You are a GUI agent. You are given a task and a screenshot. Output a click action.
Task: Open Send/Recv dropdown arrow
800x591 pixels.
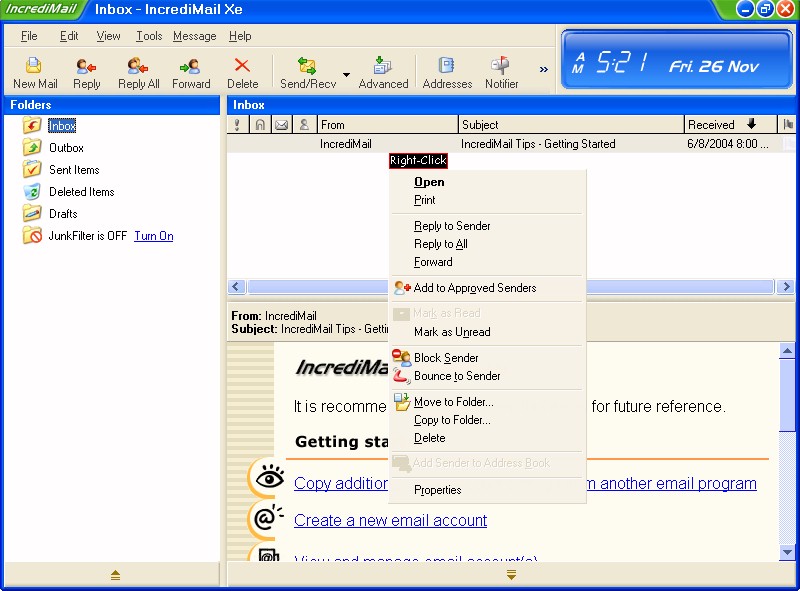pyautogui.click(x=346, y=74)
